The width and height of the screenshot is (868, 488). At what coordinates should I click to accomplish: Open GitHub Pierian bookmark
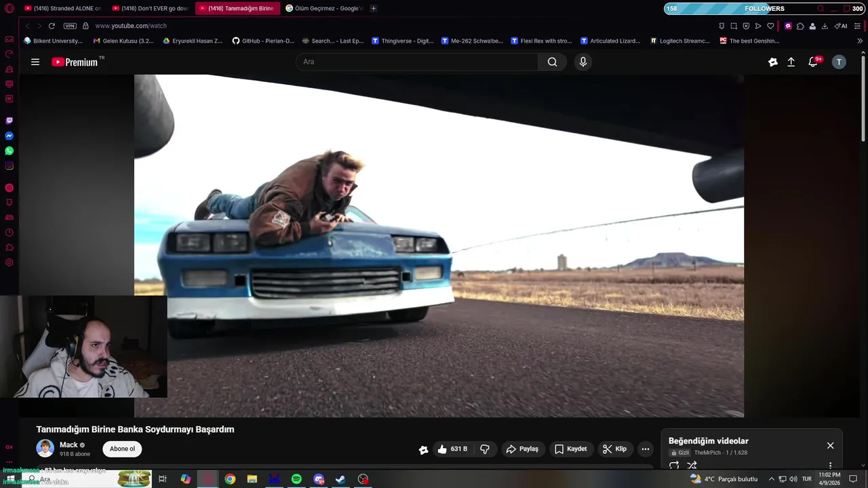[x=263, y=41]
